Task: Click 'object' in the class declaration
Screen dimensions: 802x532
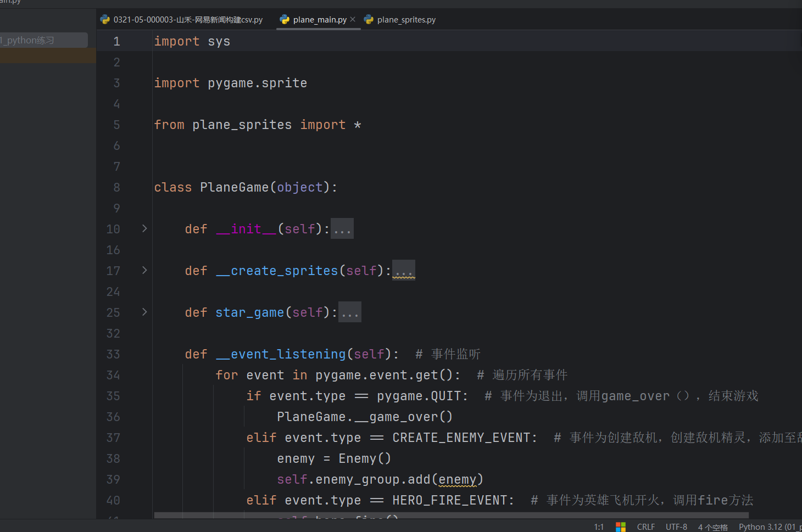Action: (x=300, y=187)
